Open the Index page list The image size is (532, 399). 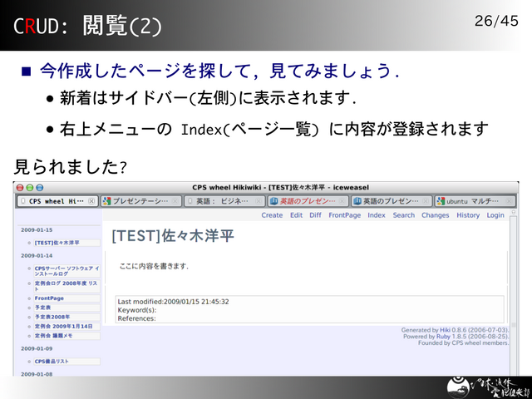(x=377, y=215)
